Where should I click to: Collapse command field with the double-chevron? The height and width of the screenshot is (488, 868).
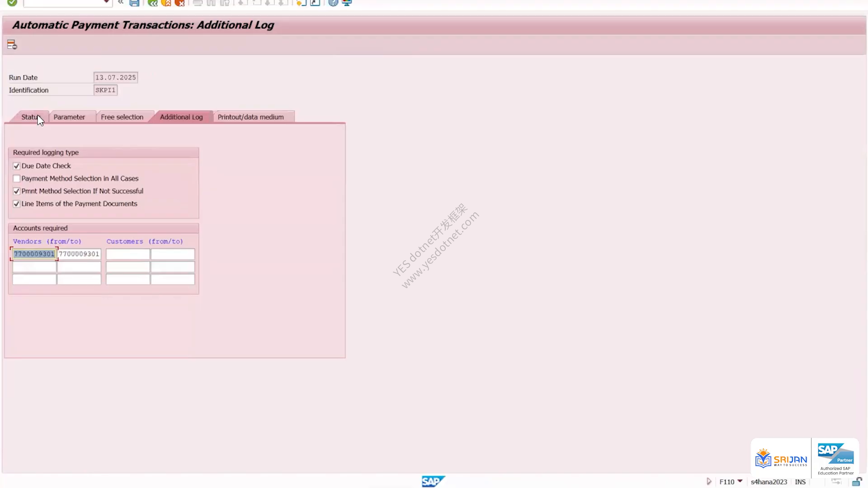tap(121, 2)
